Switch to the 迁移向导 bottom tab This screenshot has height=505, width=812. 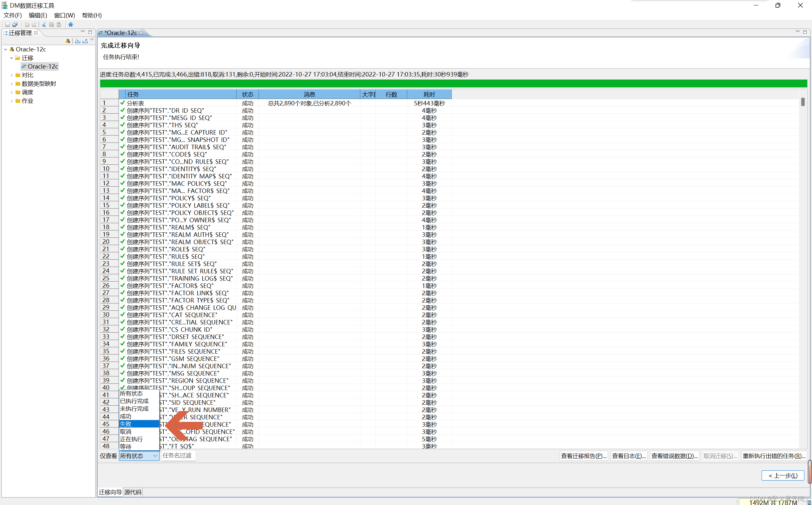(x=110, y=492)
